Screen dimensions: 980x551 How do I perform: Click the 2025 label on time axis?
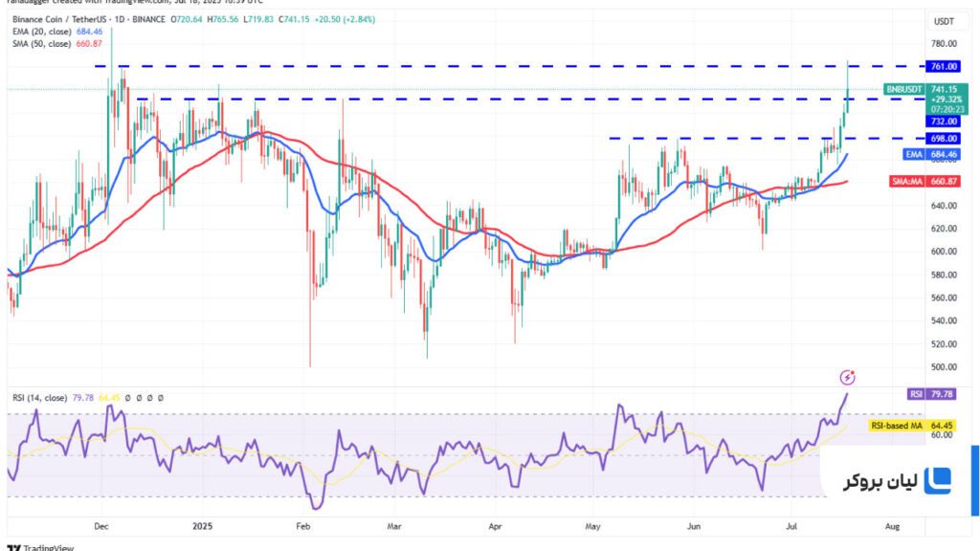click(x=203, y=527)
